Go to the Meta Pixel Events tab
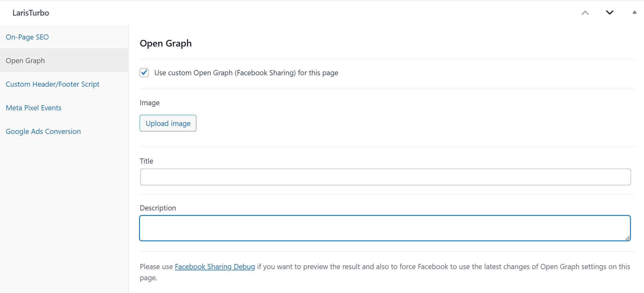The width and height of the screenshot is (644, 293). coord(33,108)
